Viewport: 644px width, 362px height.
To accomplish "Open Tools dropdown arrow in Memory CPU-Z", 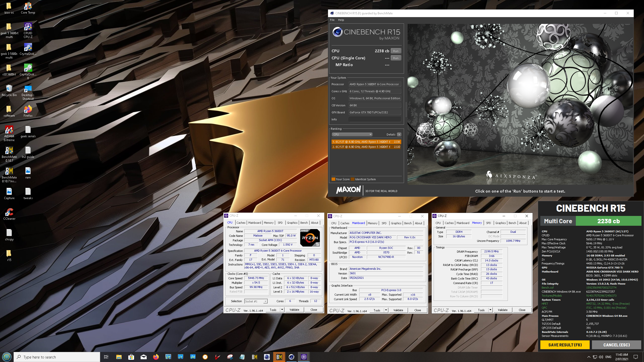I will (490, 310).
